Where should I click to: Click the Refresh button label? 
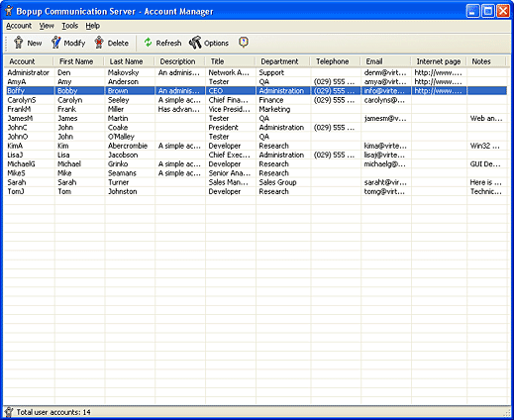[168, 44]
